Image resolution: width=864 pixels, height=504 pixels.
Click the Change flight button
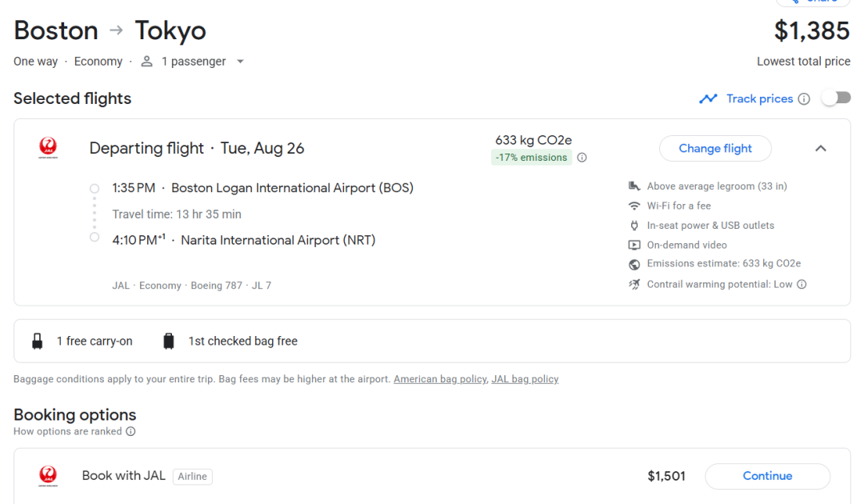[x=715, y=148]
